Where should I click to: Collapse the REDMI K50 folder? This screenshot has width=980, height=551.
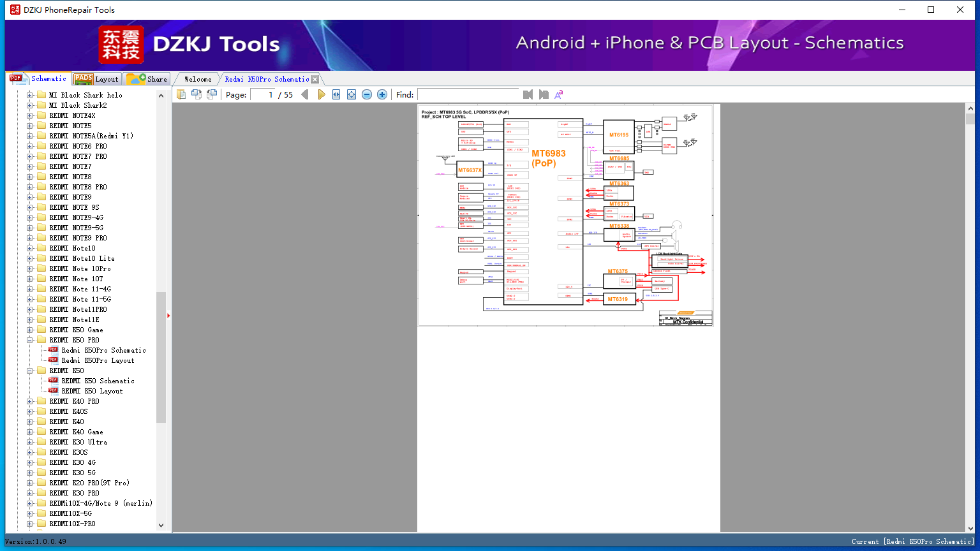point(29,371)
